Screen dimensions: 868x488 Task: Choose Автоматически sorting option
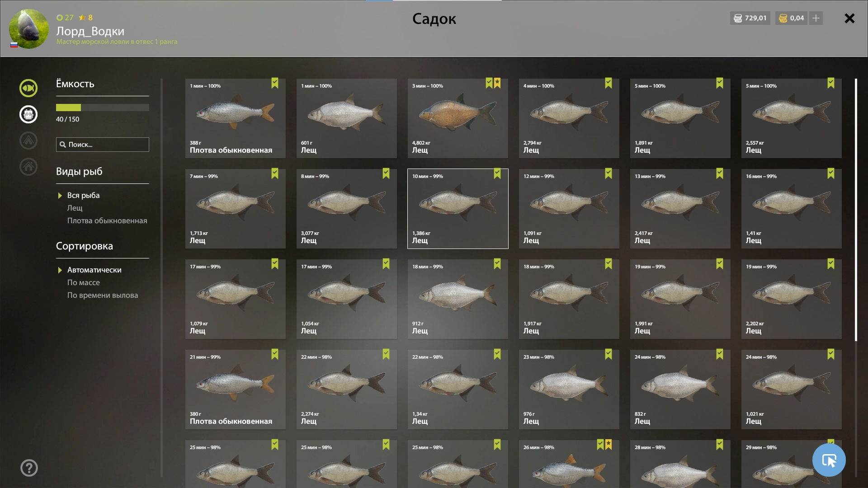[94, 270]
